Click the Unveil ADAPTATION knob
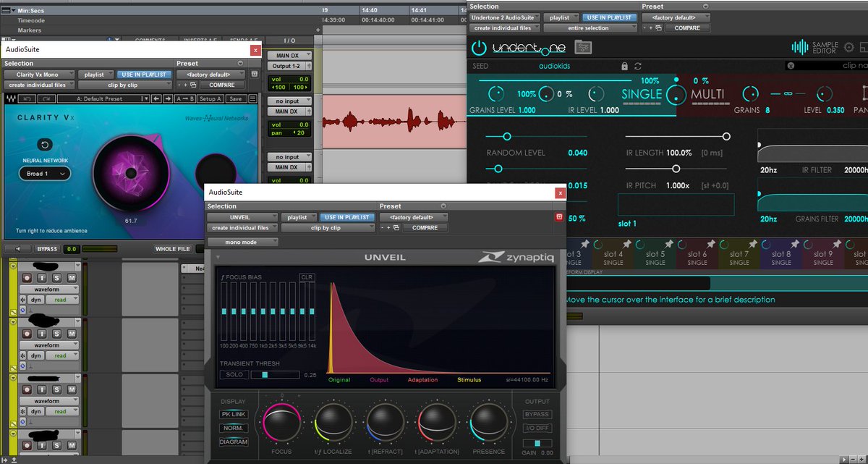 437,423
